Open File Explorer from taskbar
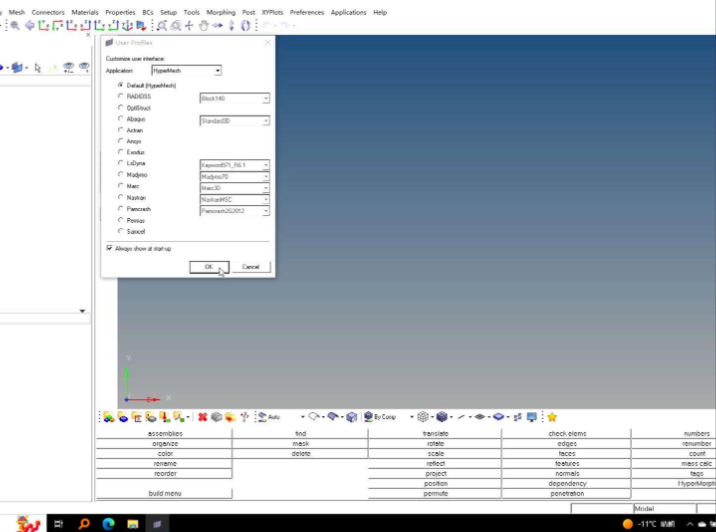 [133, 524]
